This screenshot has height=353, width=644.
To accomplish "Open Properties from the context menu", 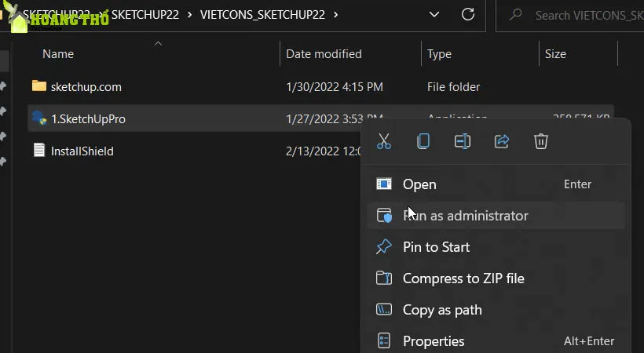I will (496, 341).
